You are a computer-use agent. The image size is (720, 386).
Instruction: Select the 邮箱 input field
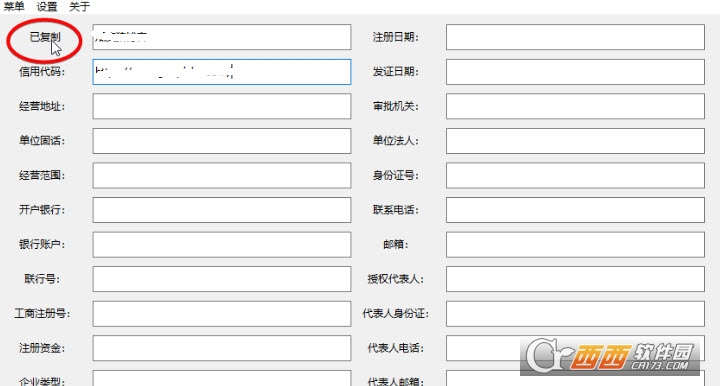coord(575,245)
